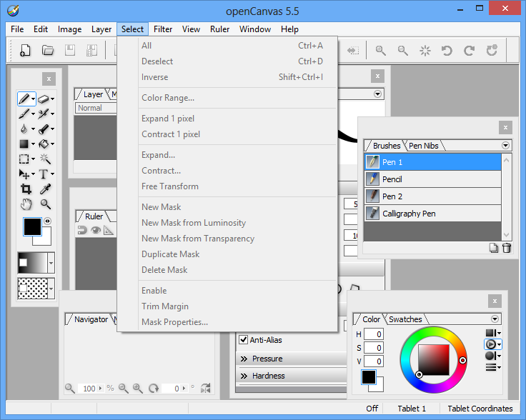Select the Hand pan tool
526x420 pixels.
[26, 204]
